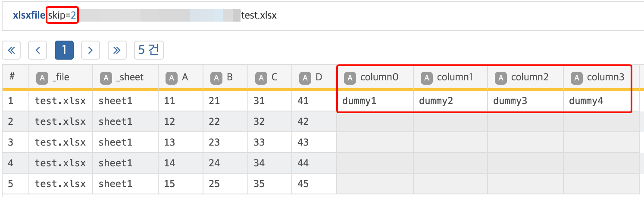Image resolution: width=644 pixels, height=197 pixels.
Task: Go to the first page of results
Action: [x=12, y=50]
